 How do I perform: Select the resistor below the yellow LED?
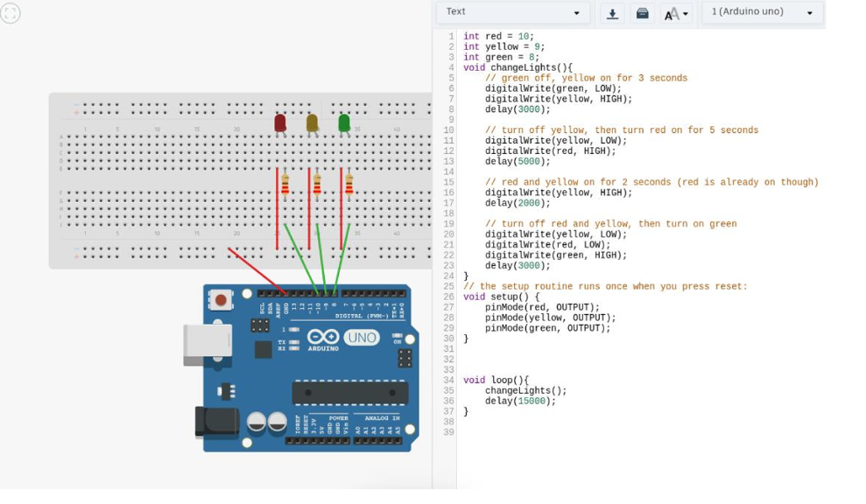pyautogui.click(x=317, y=185)
